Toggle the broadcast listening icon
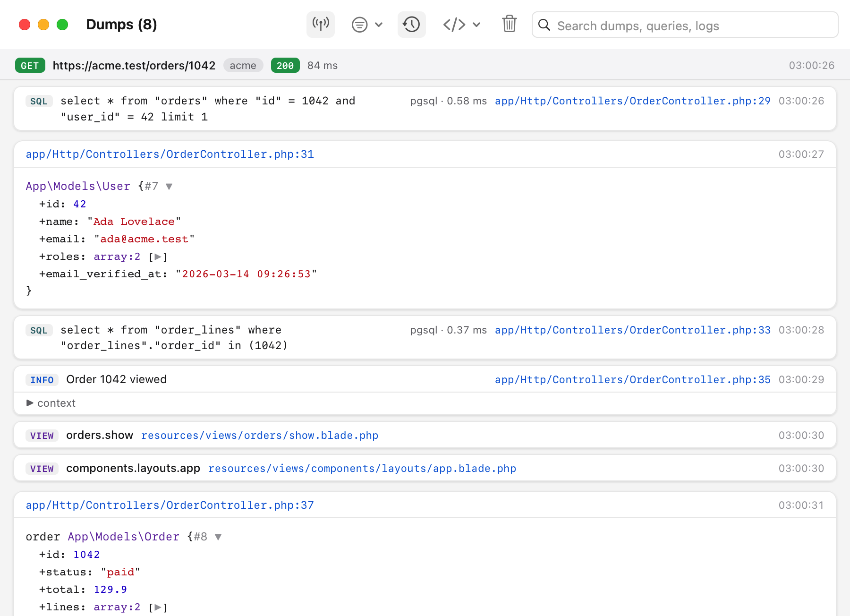The height and width of the screenshot is (616, 850). click(x=321, y=25)
